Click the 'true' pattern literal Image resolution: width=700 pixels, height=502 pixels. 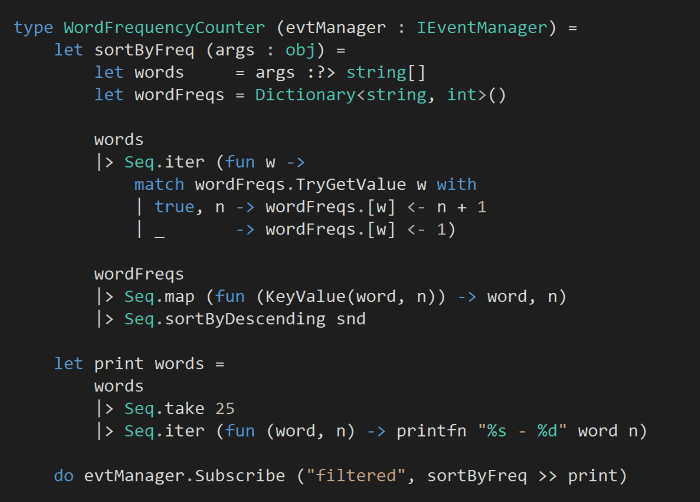(x=174, y=207)
